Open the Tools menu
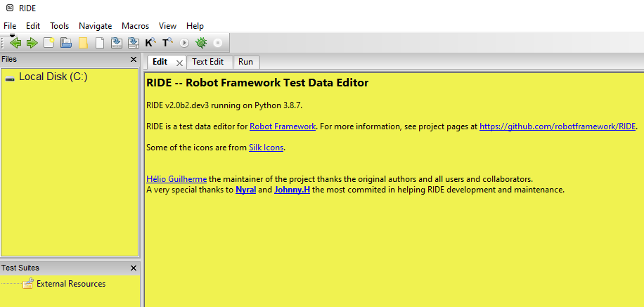The image size is (644, 307). 60,26
